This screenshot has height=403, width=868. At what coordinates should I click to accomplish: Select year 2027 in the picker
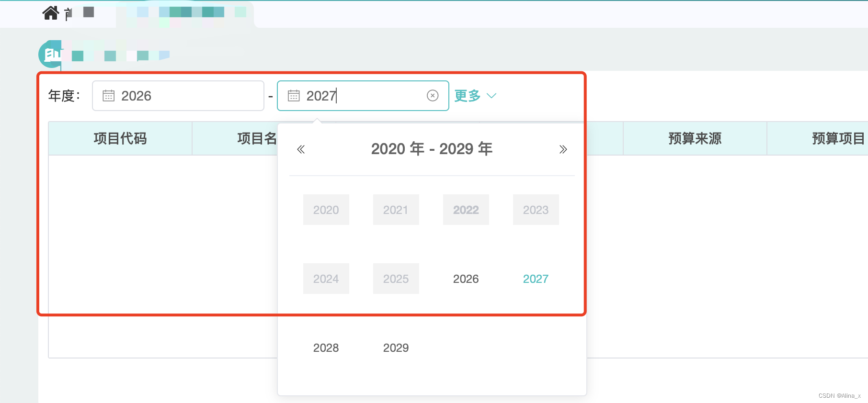click(536, 279)
